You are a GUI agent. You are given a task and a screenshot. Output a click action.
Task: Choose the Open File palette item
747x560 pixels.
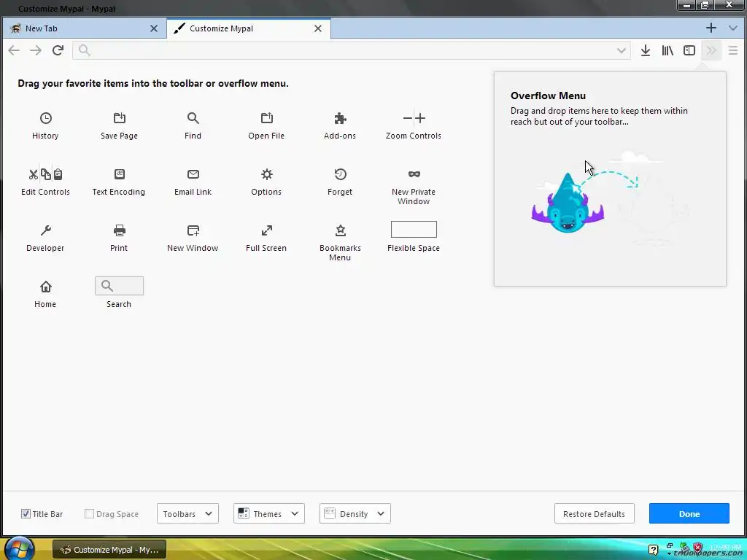coord(266,125)
